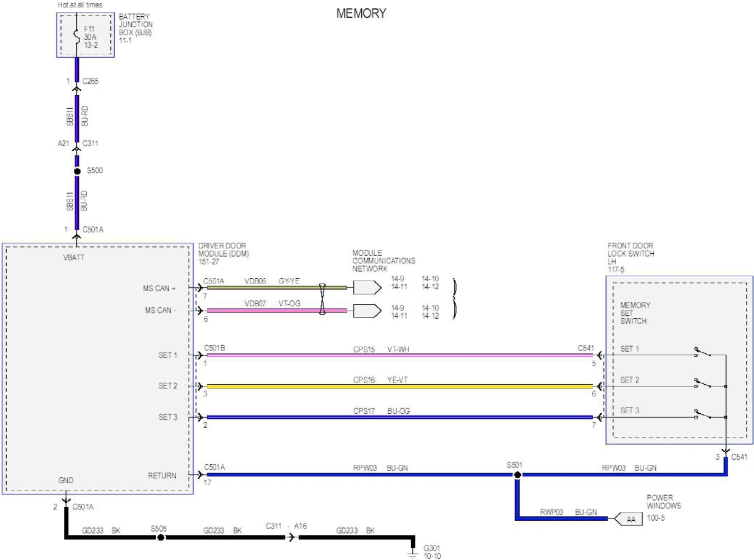The image size is (754, 560).
Task: Click the F11 30A fuse symbol
Action: [77, 36]
